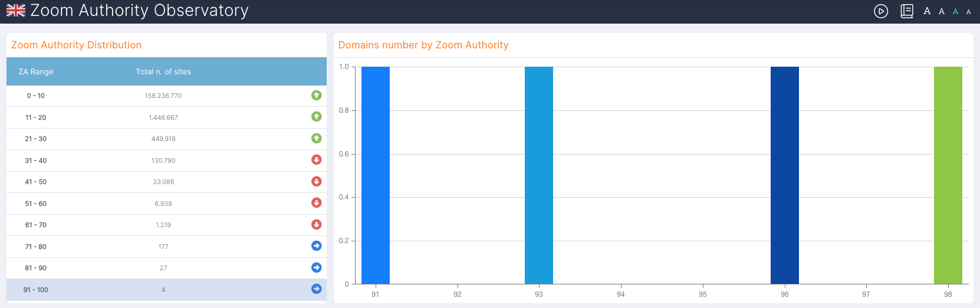The height and width of the screenshot is (308, 980).
Task: Click blue right arrow in 71 - 80 row
Action: pyautogui.click(x=317, y=246)
